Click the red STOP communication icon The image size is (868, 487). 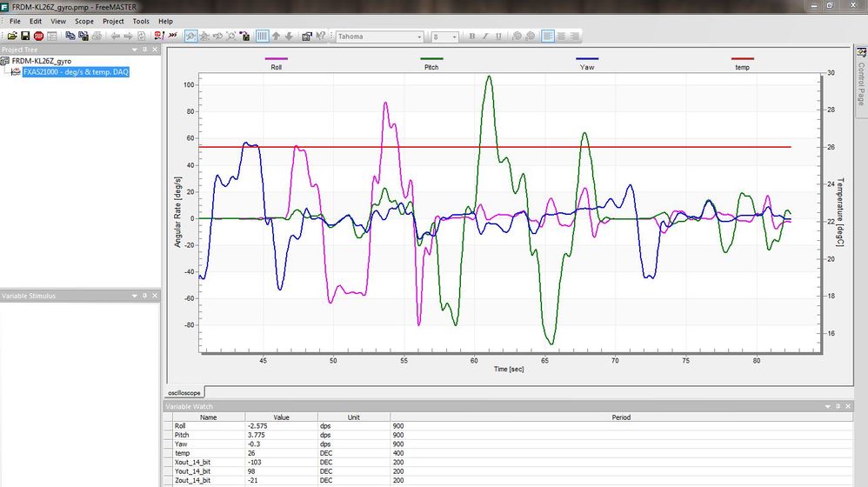tap(39, 36)
